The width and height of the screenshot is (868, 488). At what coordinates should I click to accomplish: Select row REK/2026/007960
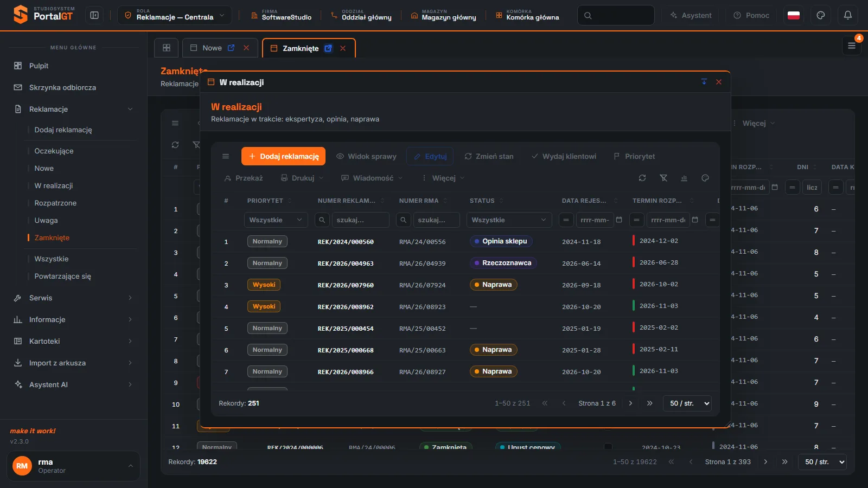coord(465,285)
